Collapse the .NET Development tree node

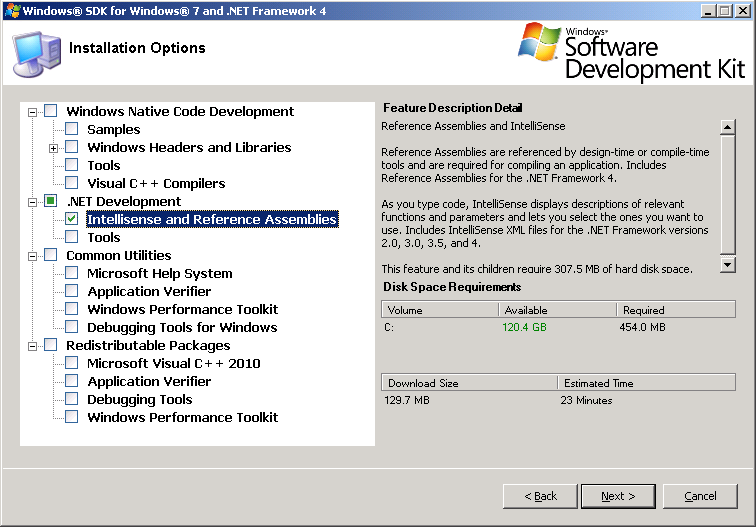33,201
